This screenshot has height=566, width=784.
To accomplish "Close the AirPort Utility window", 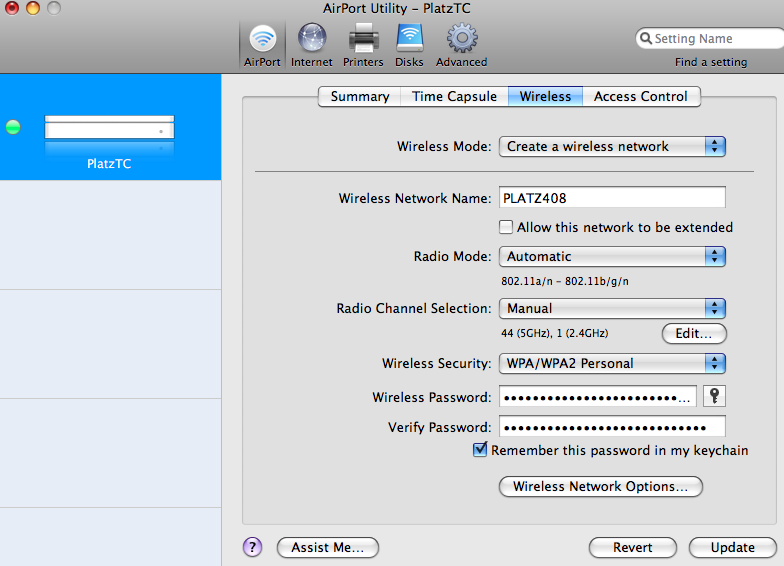I will pyautogui.click(x=12, y=8).
